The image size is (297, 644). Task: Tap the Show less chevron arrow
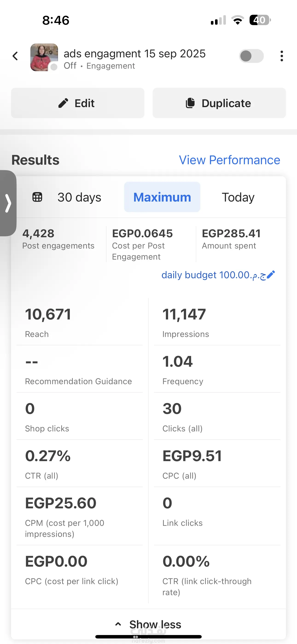tap(118, 624)
